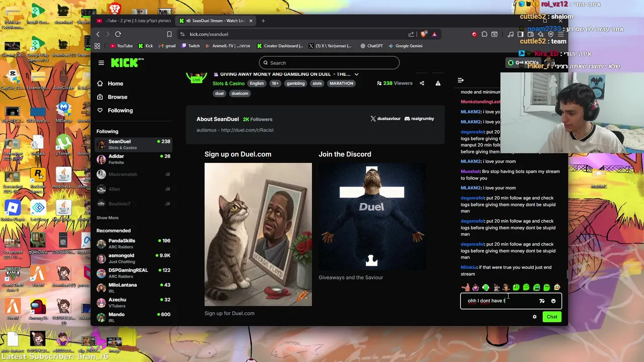
Task: Close the SeanDuel Stream tab
Action: coord(250,21)
